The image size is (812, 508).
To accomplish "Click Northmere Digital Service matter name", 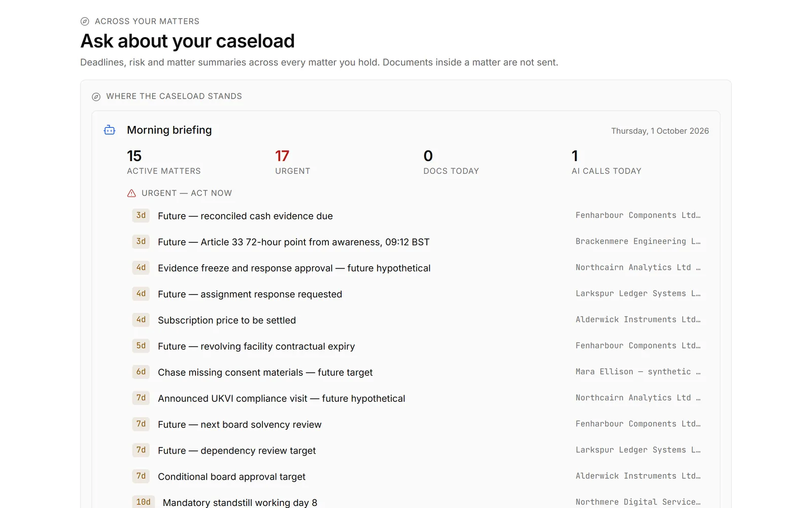I will point(638,502).
